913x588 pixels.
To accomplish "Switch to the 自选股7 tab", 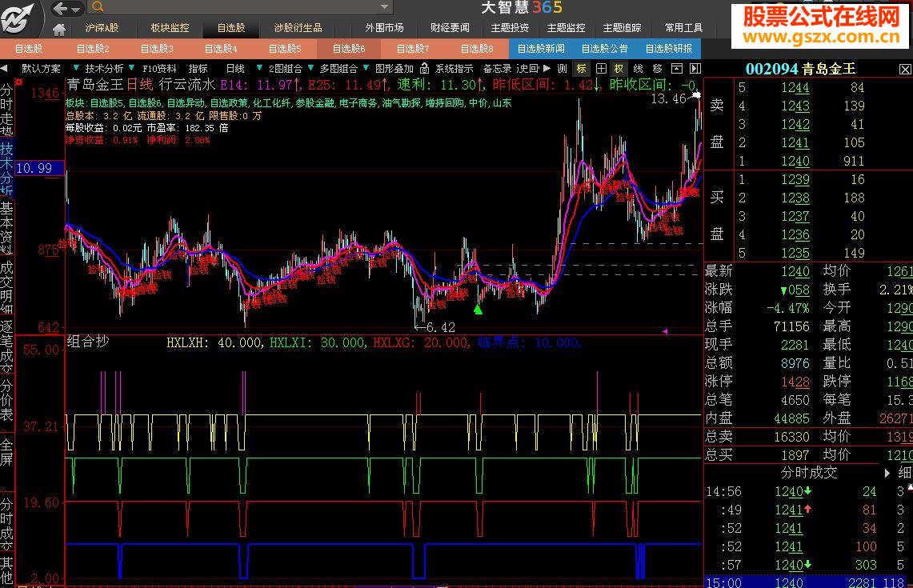I will (x=411, y=48).
